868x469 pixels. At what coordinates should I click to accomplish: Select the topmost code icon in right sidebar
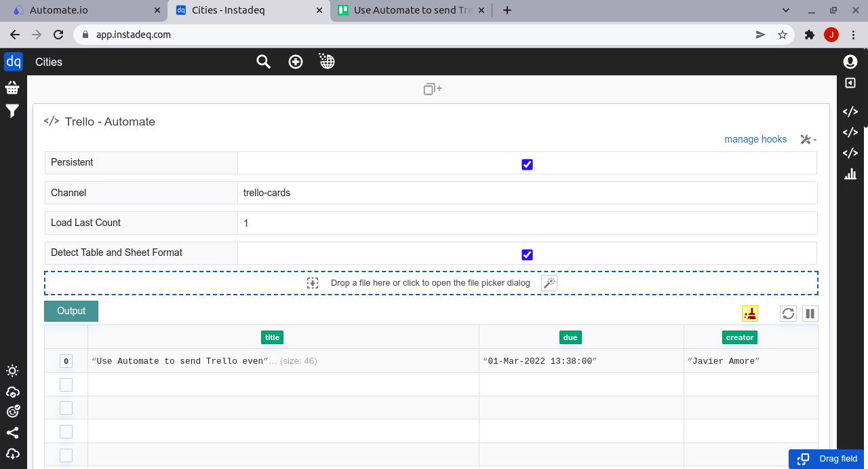[x=850, y=111]
